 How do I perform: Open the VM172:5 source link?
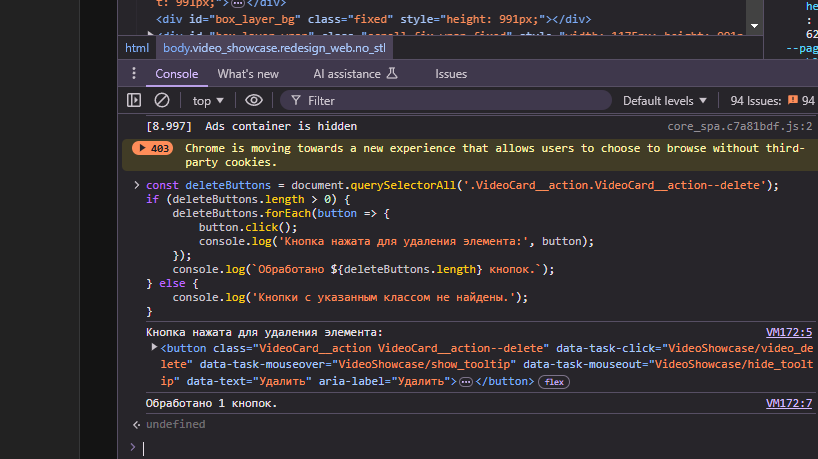[788, 332]
